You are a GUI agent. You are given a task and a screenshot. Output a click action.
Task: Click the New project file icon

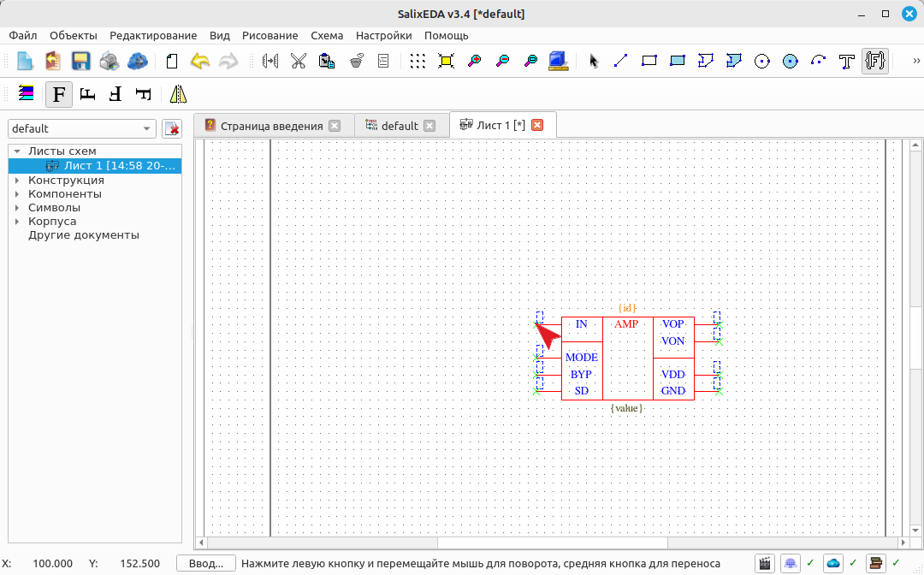[24, 61]
